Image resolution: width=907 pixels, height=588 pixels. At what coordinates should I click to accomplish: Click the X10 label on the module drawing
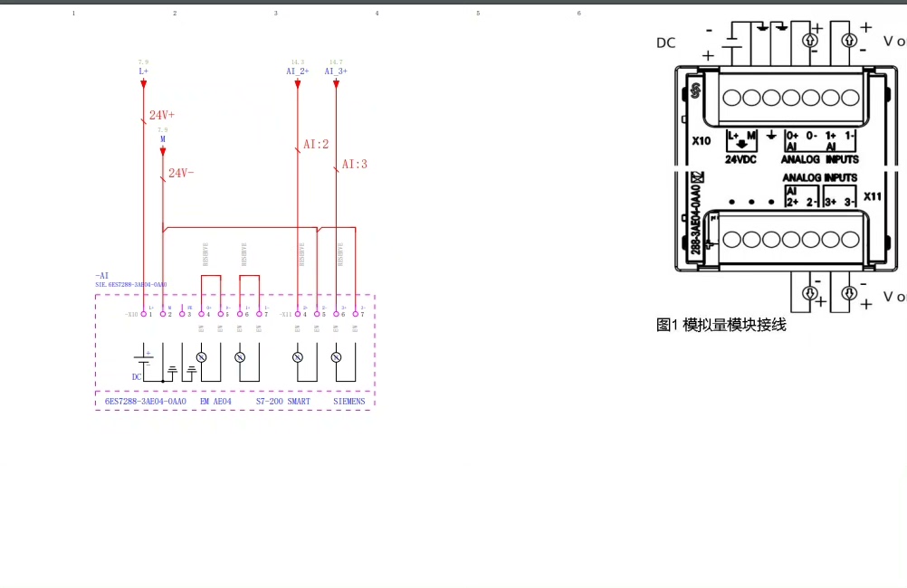tap(702, 140)
